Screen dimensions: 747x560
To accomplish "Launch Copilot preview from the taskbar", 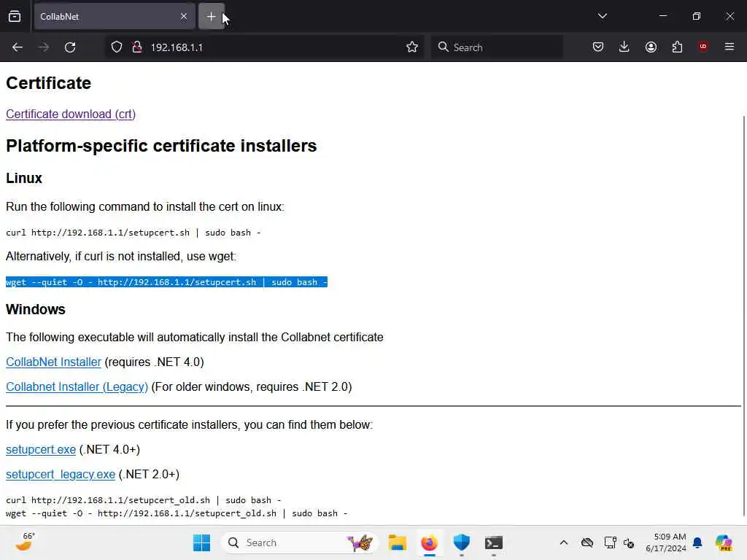I will coord(723,542).
